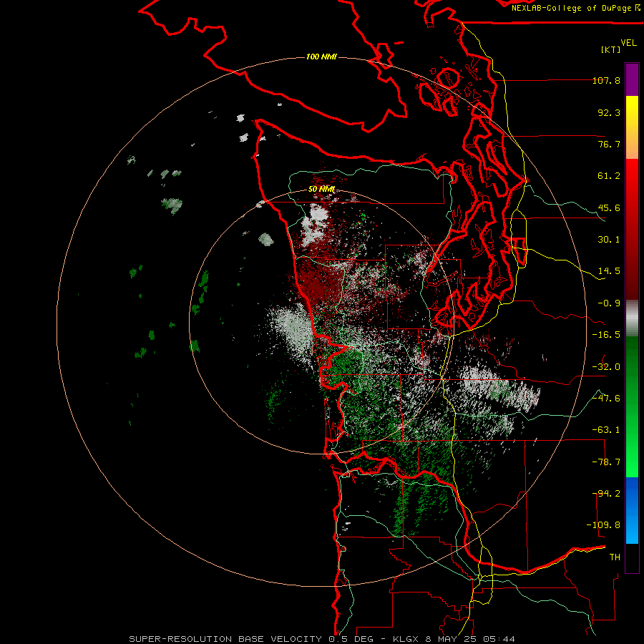Pick the blue segment of the color bar
Image resolution: width=644 pixels, height=644 pixels.
(x=632, y=510)
